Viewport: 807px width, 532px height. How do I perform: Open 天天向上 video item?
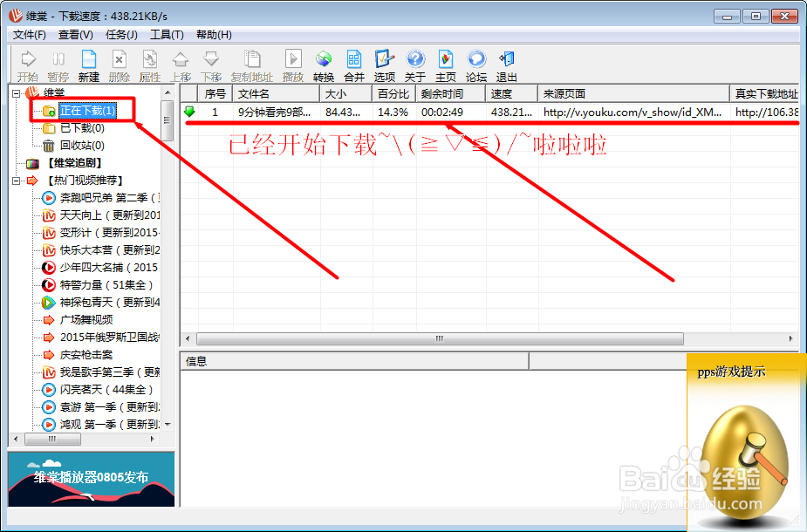click(110, 215)
